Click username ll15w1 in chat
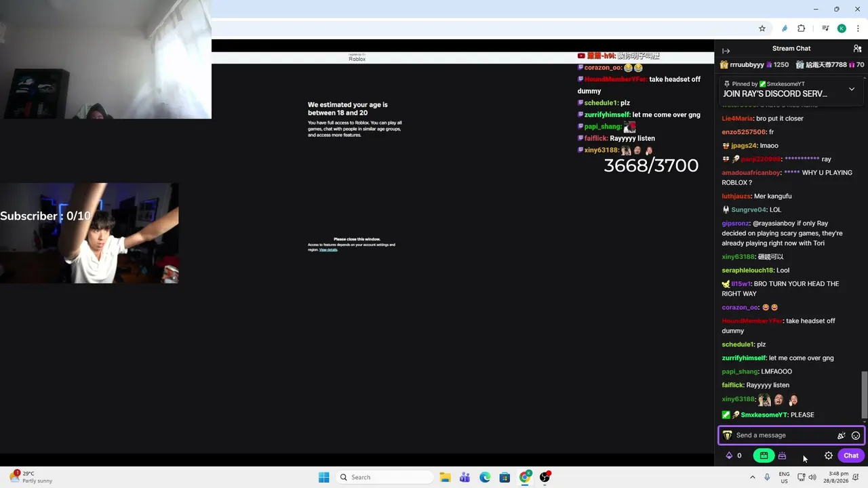Screen dimensions: 868x488 pos(741,284)
